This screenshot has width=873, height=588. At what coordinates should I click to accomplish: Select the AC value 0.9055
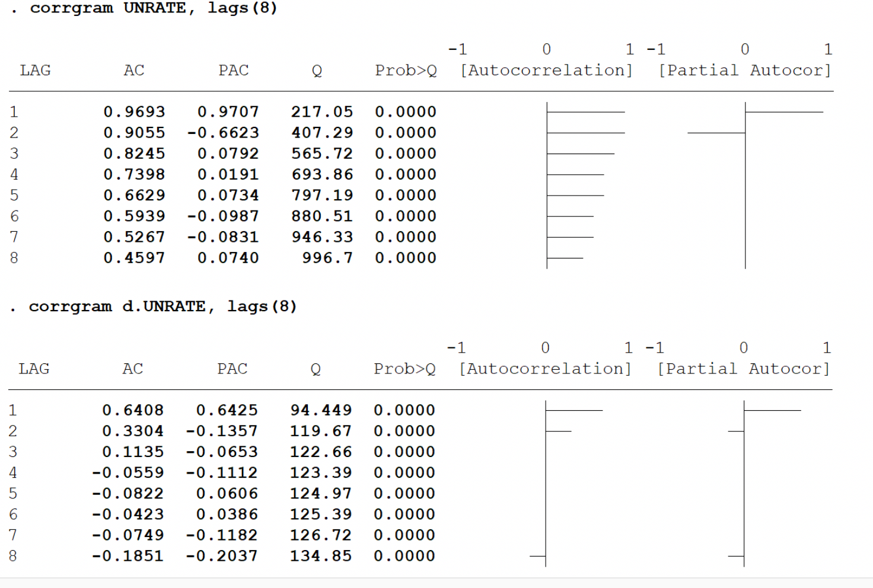[x=134, y=133]
